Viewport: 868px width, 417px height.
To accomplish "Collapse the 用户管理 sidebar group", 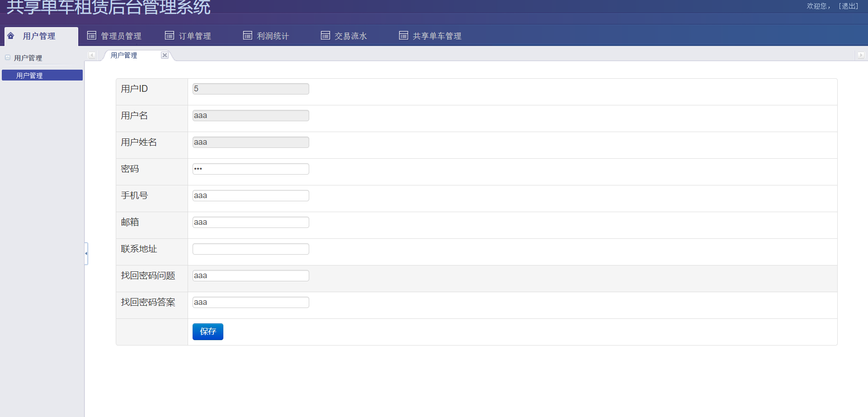I will [8, 58].
